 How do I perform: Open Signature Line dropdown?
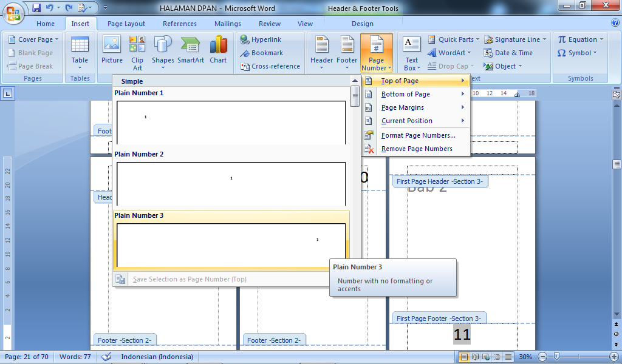click(x=515, y=39)
